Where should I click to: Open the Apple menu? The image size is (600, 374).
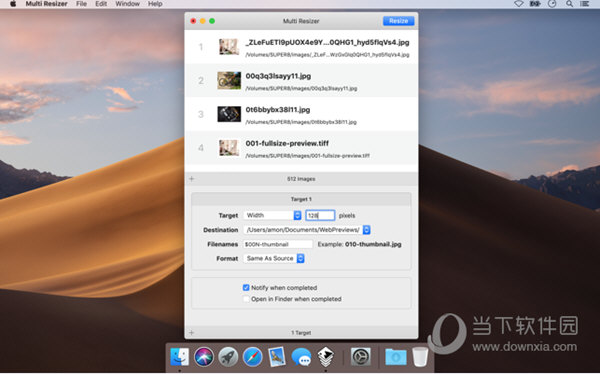click(x=13, y=4)
